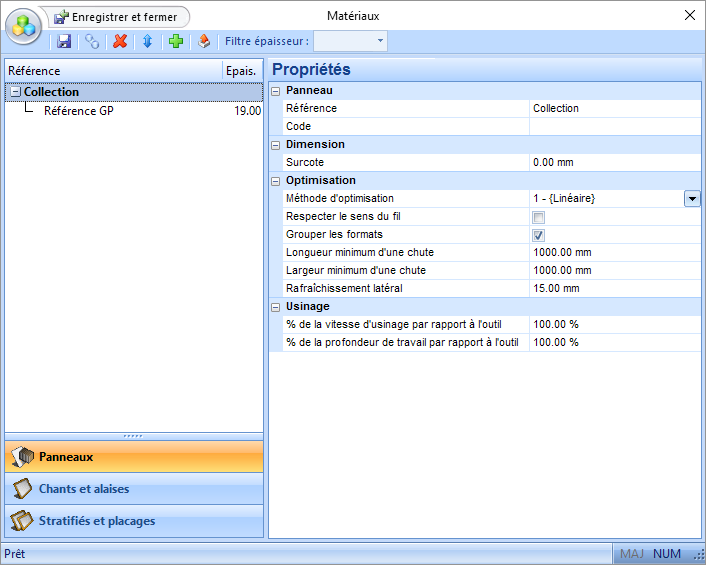Click Enregistrer et fermer button
Image resolution: width=706 pixels, height=565 pixels.
coord(116,17)
